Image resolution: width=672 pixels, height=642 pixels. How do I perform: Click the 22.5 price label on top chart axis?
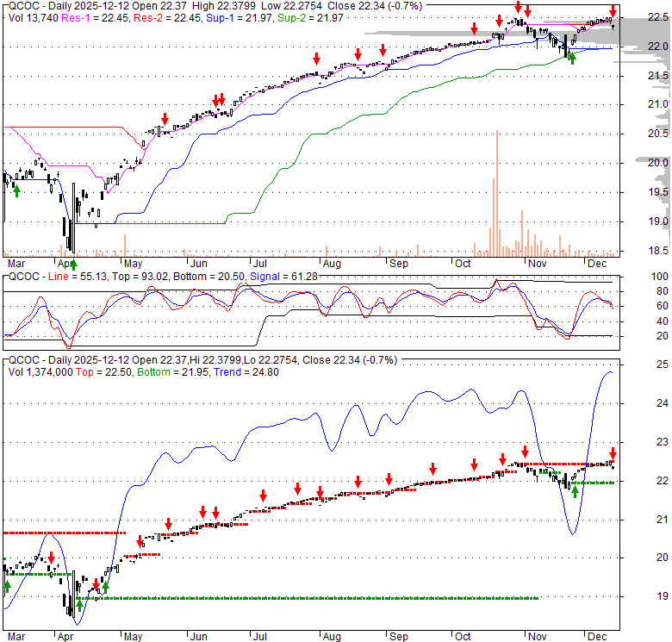click(658, 17)
